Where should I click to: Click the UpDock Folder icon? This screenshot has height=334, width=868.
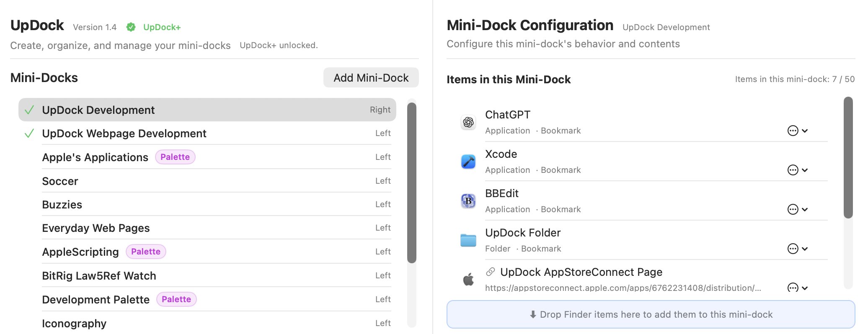click(468, 240)
